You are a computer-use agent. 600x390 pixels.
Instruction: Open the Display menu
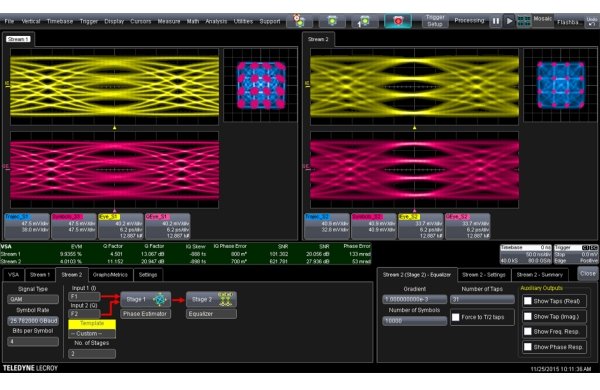[114, 21]
